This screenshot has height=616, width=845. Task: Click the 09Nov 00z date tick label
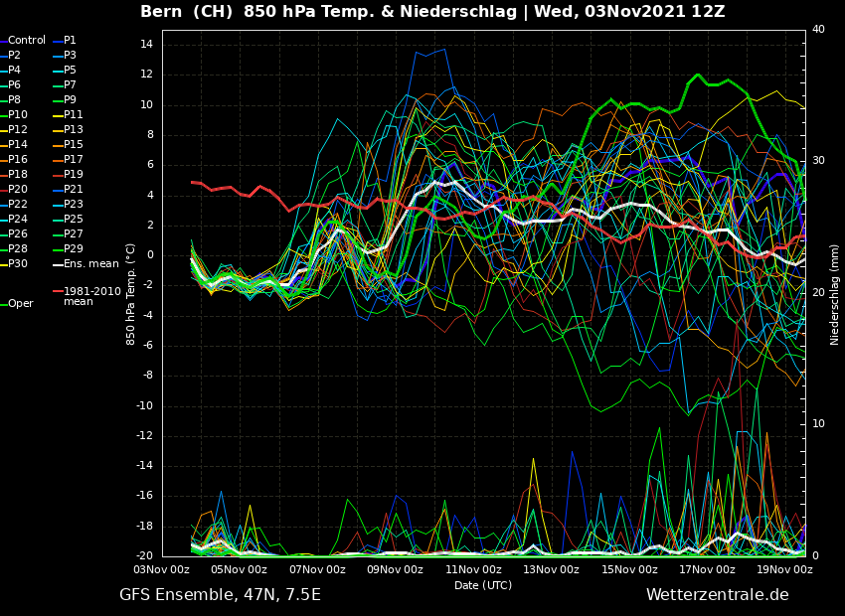395,570
